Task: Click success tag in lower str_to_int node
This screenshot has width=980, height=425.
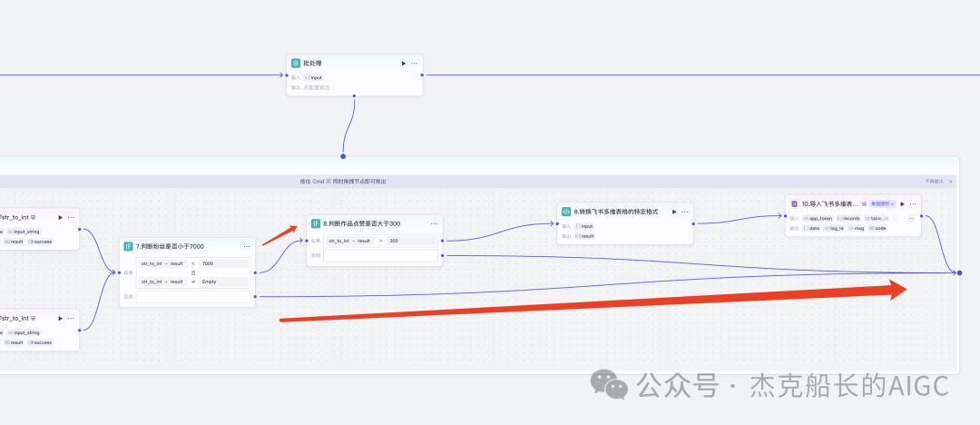Action: (40, 342)
